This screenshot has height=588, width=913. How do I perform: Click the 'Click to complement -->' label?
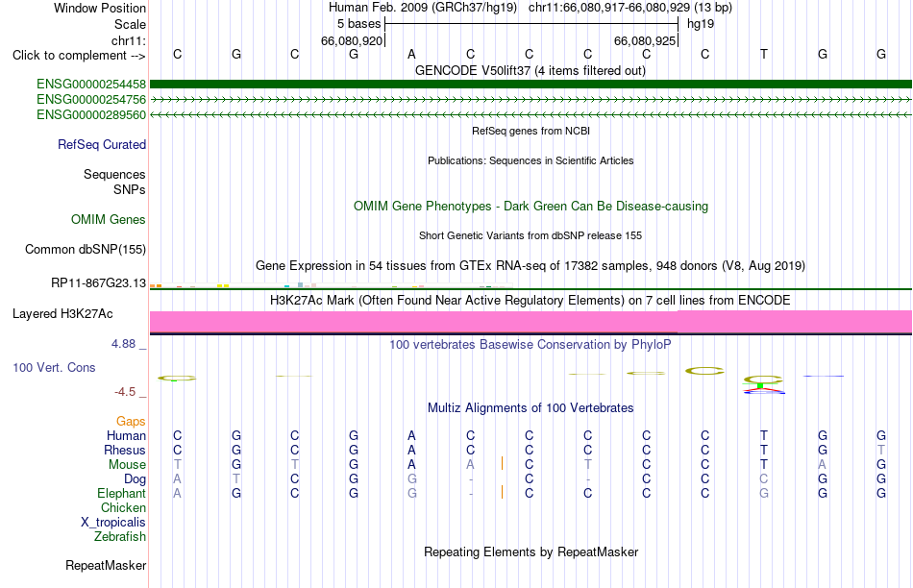[x=79, y=56]
